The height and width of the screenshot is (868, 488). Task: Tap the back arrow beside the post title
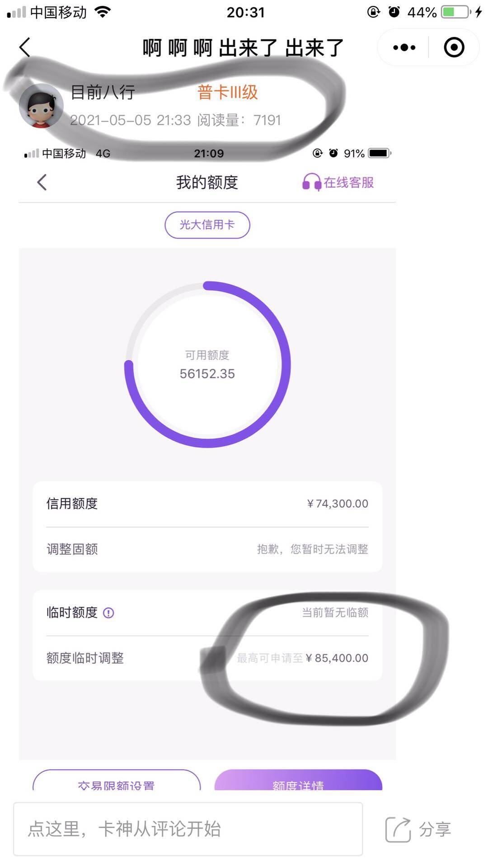point(25,47)
